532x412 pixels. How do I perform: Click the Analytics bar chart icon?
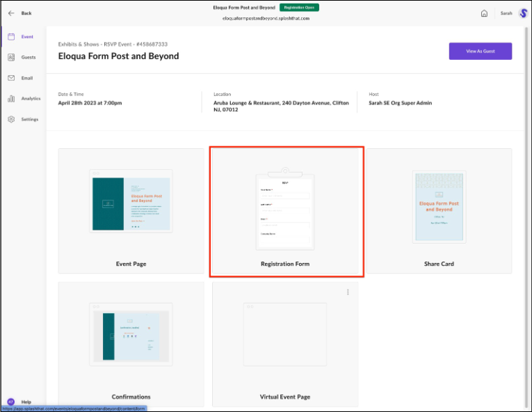coord(11,99)
